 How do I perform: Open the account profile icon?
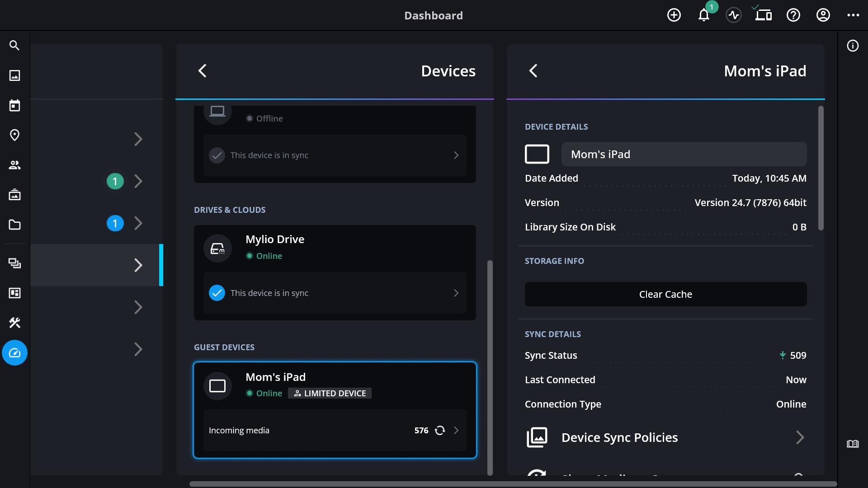(823, 15)
